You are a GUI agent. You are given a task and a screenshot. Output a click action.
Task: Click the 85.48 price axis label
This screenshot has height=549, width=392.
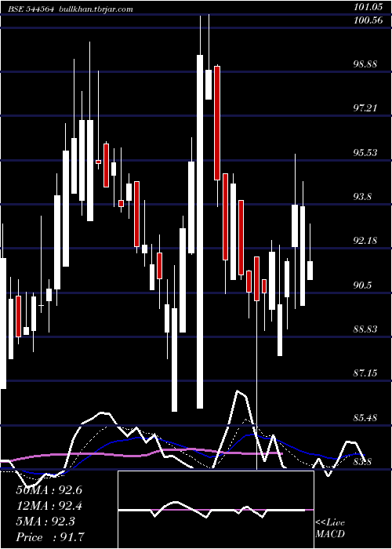[365, 417]
